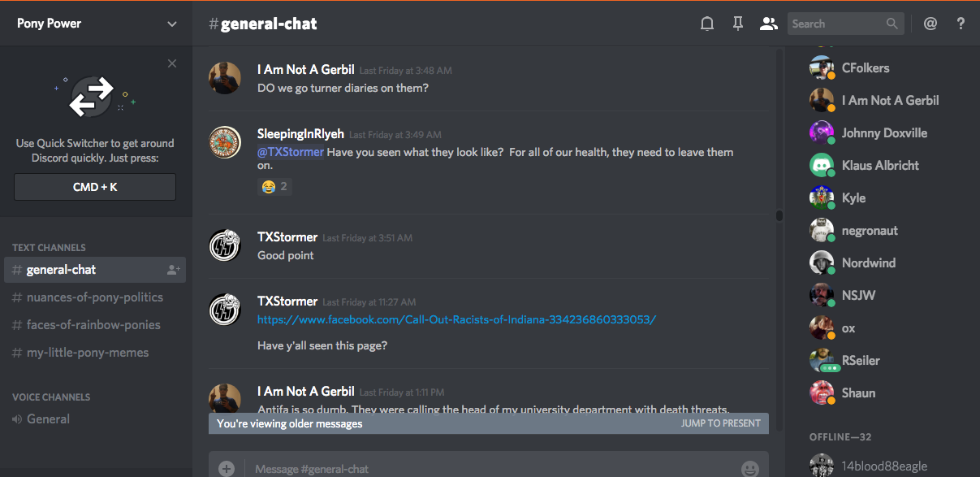
Task: Toggle the laughing emoji reaction
Action: [x=274, y=187]
